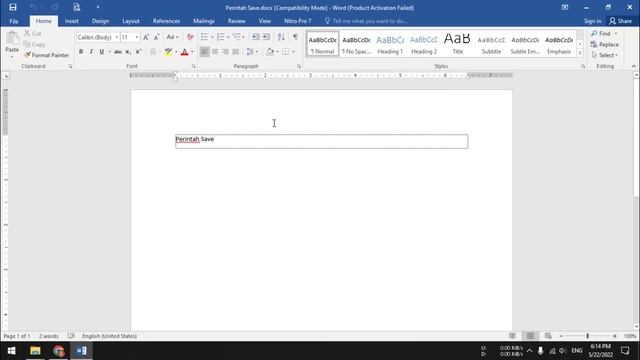Toggle Subscript formatting
The width and height of the screenshot is (640, 360).
(128, 52)
